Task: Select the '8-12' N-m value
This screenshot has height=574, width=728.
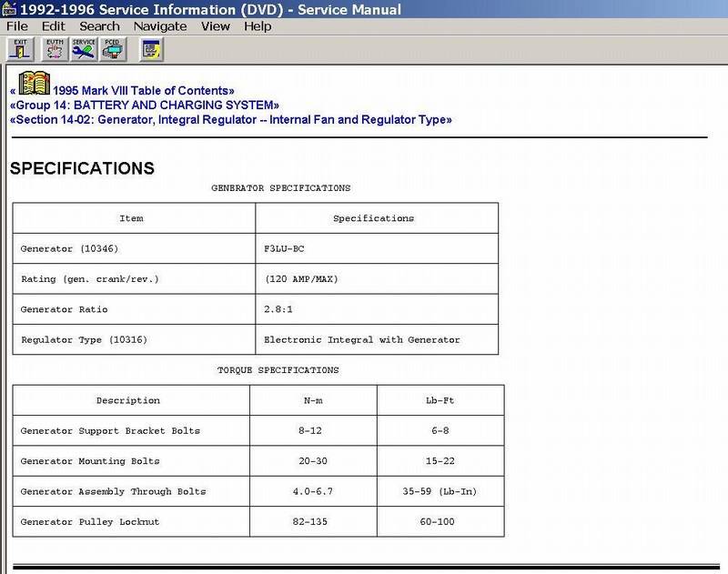Action: 310,430
